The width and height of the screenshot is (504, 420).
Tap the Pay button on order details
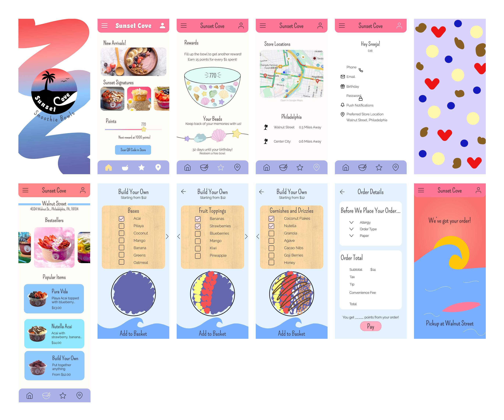pos(370,327)
